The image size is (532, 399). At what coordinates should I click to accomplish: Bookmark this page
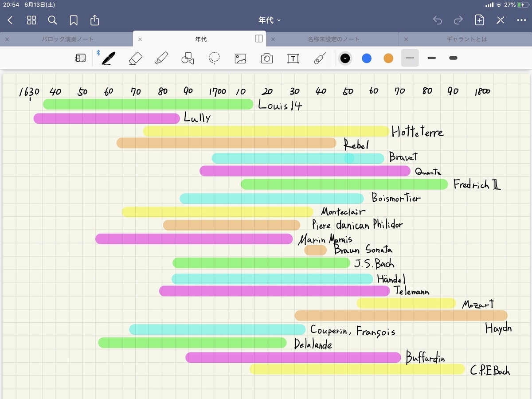click(x=74, y=20)
